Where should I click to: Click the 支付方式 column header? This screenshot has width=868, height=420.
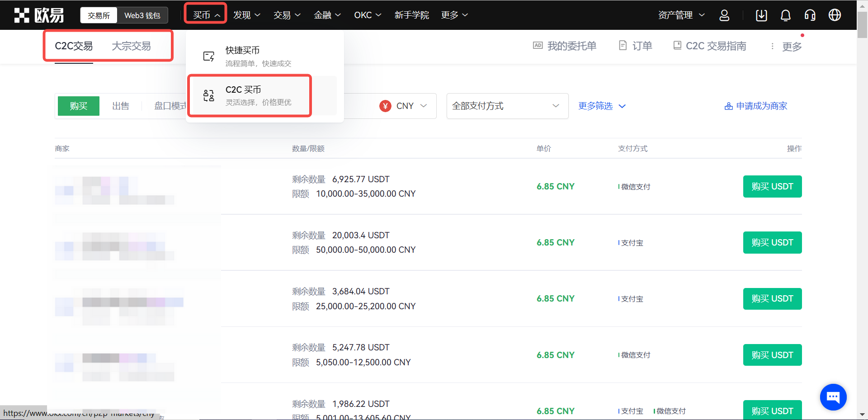[x=632, y=149]
